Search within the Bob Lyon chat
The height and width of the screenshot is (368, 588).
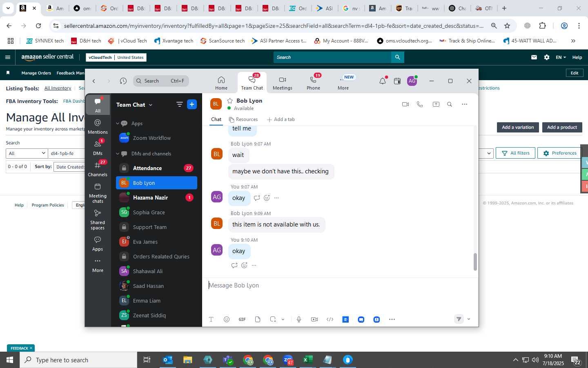(x=450, y=104)
